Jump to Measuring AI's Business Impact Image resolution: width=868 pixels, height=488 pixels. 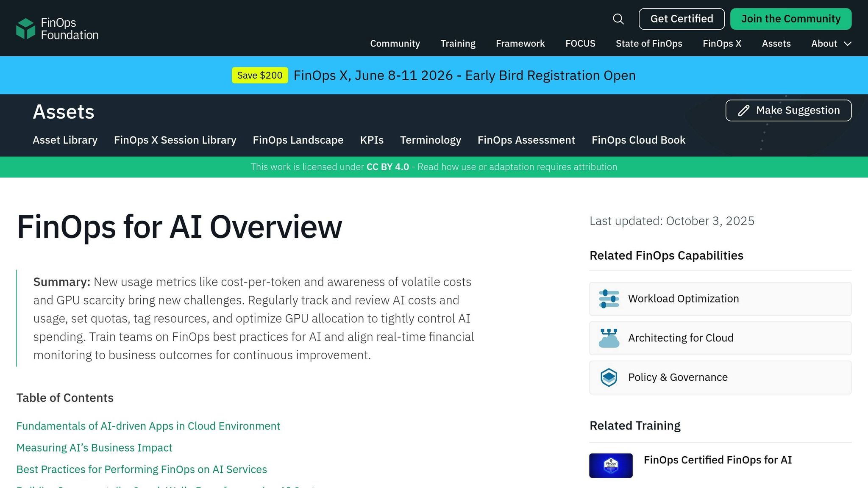[94, 448]
